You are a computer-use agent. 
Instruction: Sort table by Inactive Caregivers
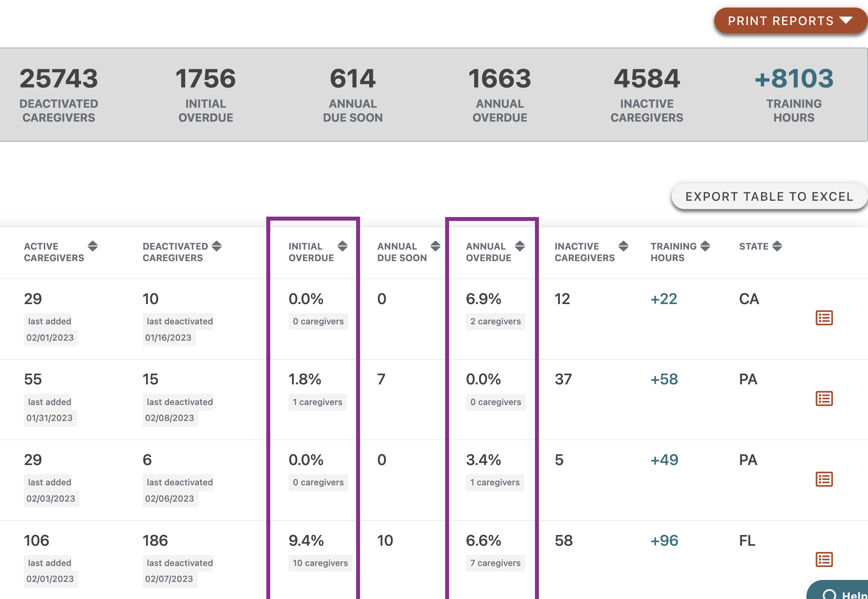pos(623,246)
